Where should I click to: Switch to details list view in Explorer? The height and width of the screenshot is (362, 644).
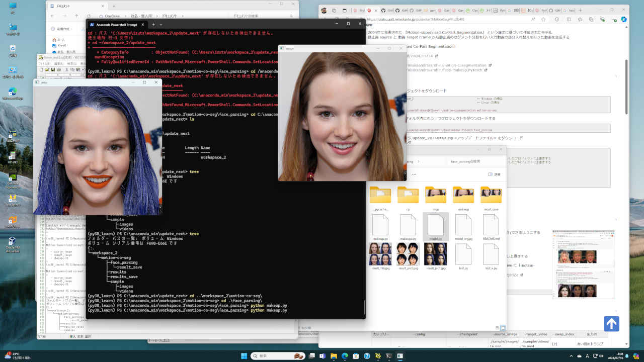pos(496,327)
